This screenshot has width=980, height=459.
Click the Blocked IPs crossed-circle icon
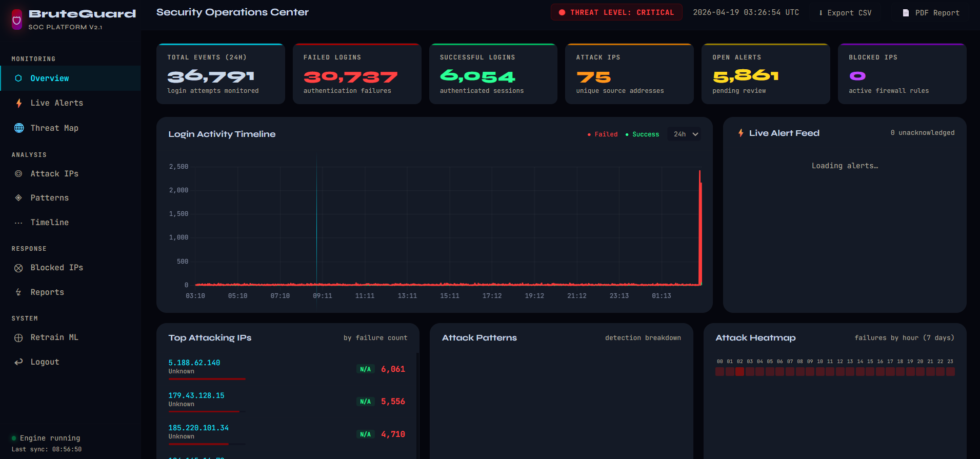click(18, 268)
